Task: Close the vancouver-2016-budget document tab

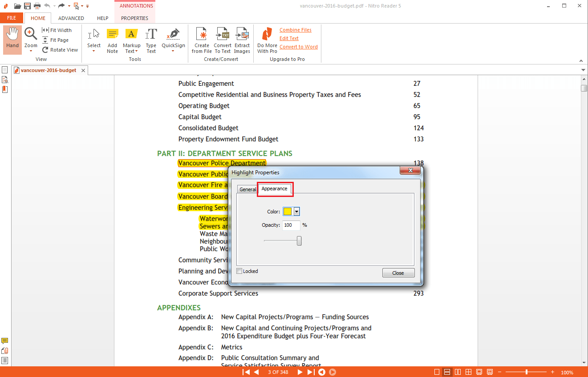Action: pos(83,70)
